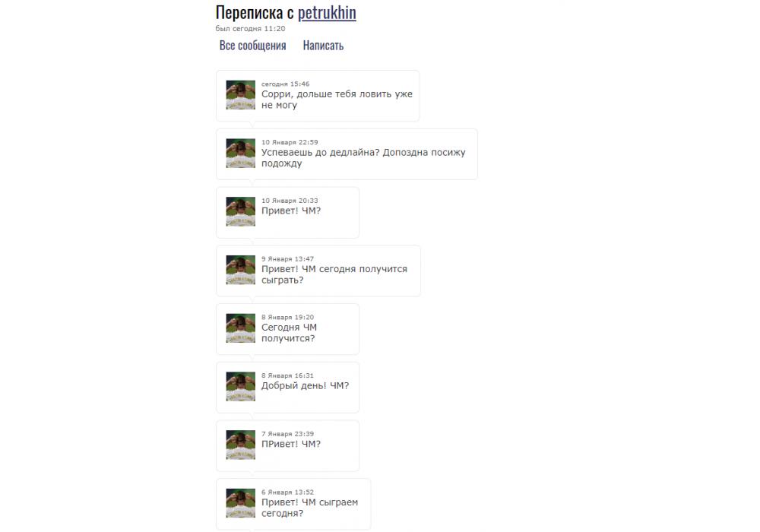The height and width of the screenshot is (532, 760).
Task: Click the 'Переписка с' page heading
Action: pyautogui.click(x=255, y=13)
